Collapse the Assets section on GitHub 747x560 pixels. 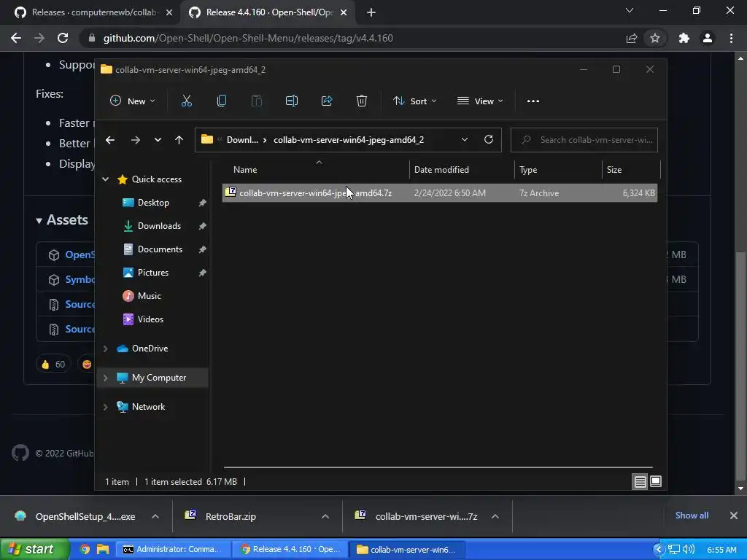(62, 220)
